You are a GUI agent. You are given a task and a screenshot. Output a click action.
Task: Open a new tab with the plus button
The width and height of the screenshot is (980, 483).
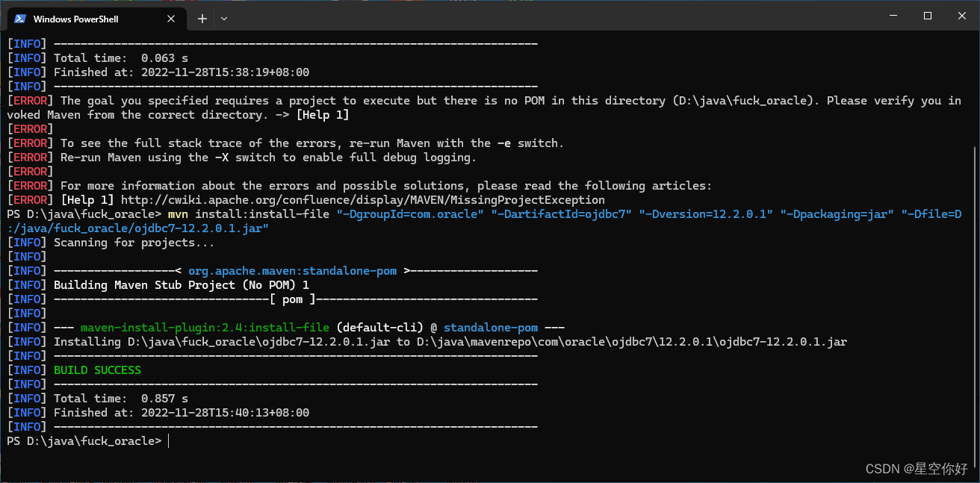[202, 19]
